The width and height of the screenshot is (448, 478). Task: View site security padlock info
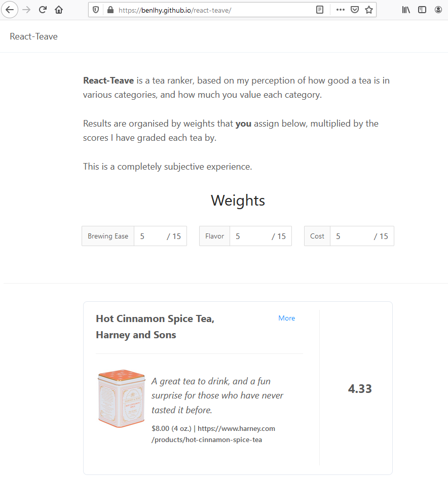pyautogui.click(x=109, y=9)
